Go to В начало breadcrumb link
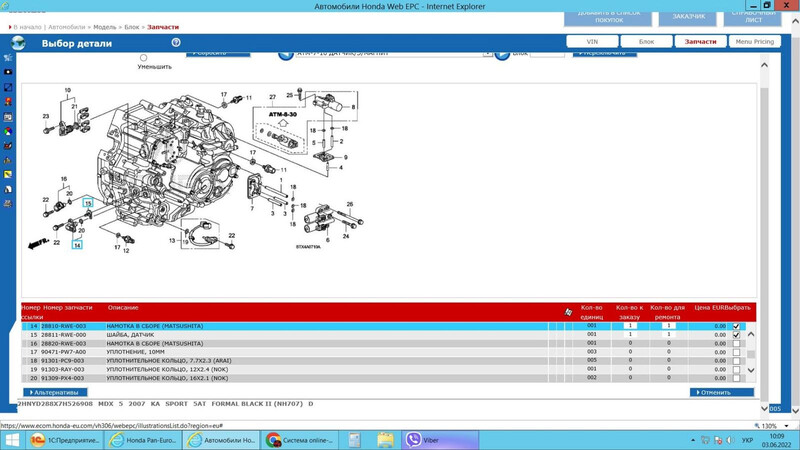Screen dimensions: 800x450 pos(27,27)
